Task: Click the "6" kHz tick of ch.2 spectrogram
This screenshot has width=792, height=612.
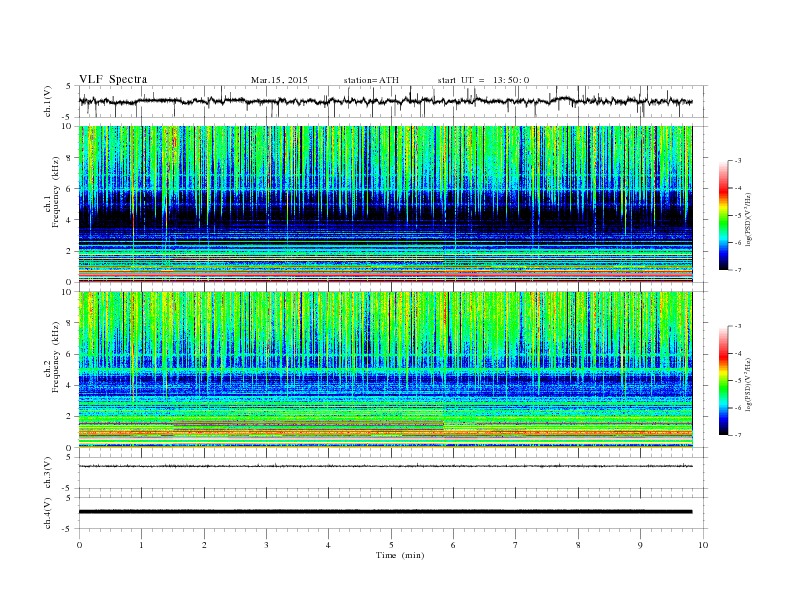Action: [69, 354]
